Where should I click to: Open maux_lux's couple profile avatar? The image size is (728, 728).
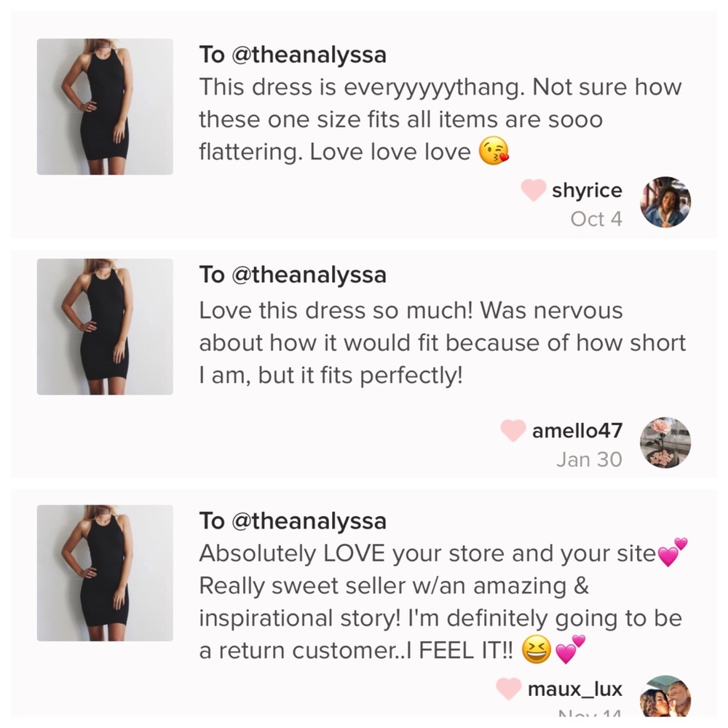665,696
